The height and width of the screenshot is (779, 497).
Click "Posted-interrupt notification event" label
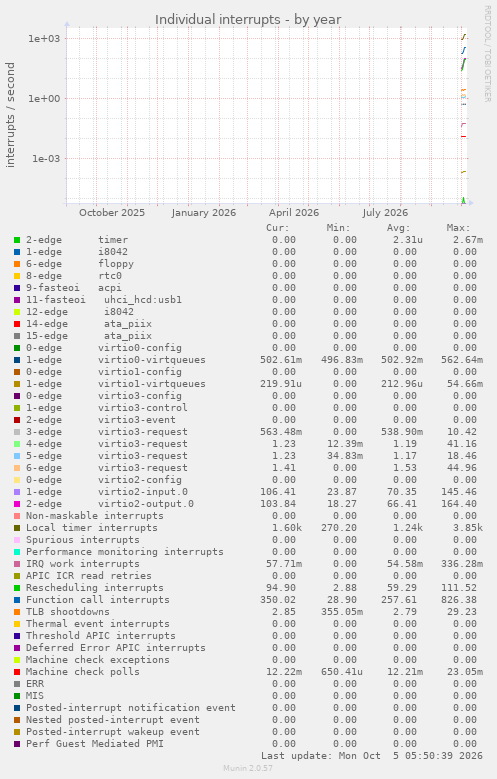click(x=131, y=707)
